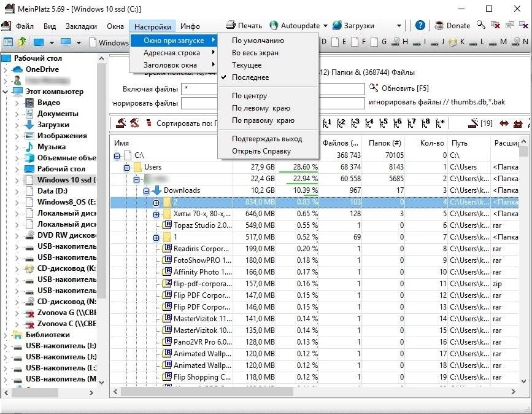The image size is (532, 414).
Task: Collapse the Downloads folder node
Action: pyautogui.click(x=146, y=191)
